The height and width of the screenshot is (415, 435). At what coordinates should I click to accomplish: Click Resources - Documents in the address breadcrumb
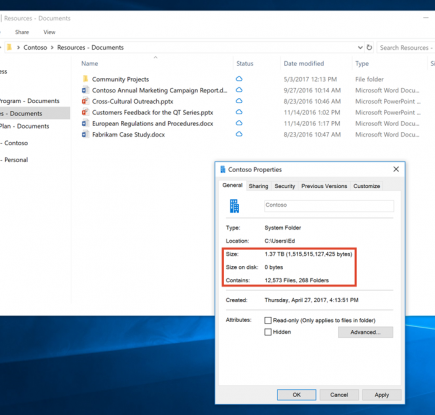90,47
